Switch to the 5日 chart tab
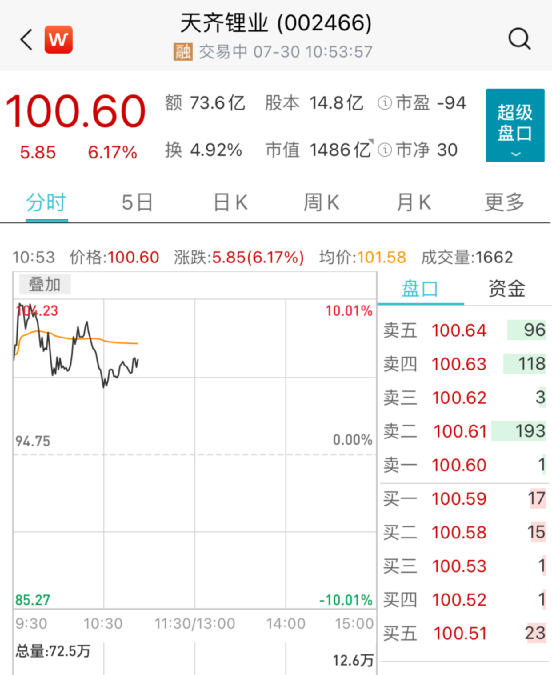The image size is (552, 675). tap(137, 202)
